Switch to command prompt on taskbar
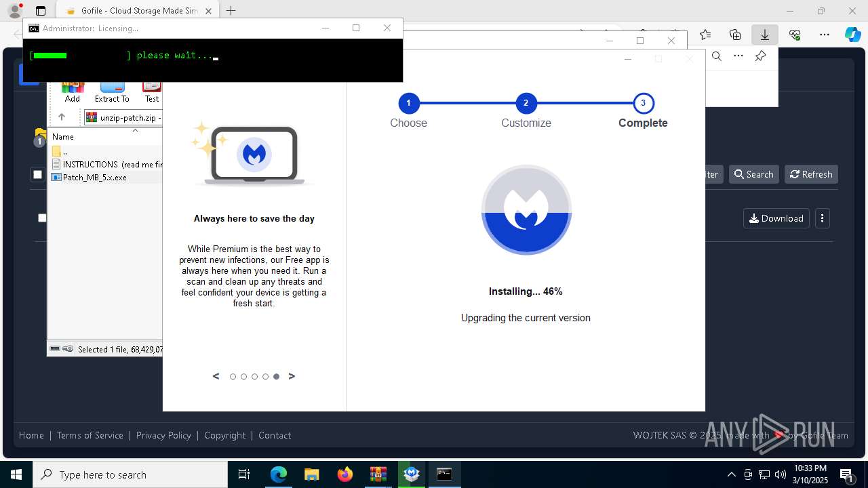Image resolution: width=868 pixels, height=488 pixels. point(445,474)
